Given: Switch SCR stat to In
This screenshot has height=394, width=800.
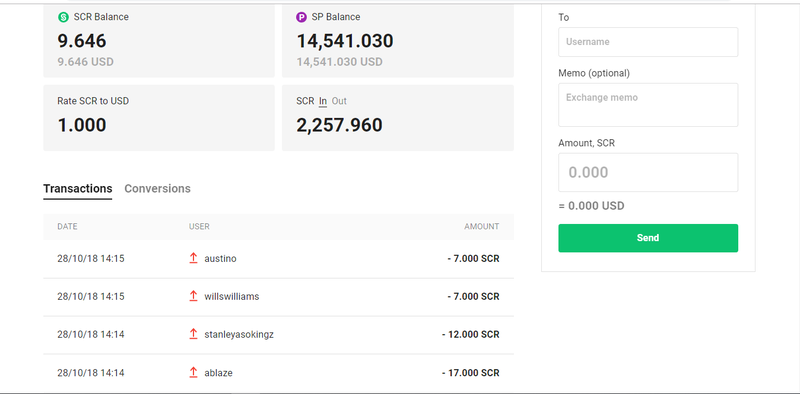Looking at the screenshot, I should click(x=323, y=101).
